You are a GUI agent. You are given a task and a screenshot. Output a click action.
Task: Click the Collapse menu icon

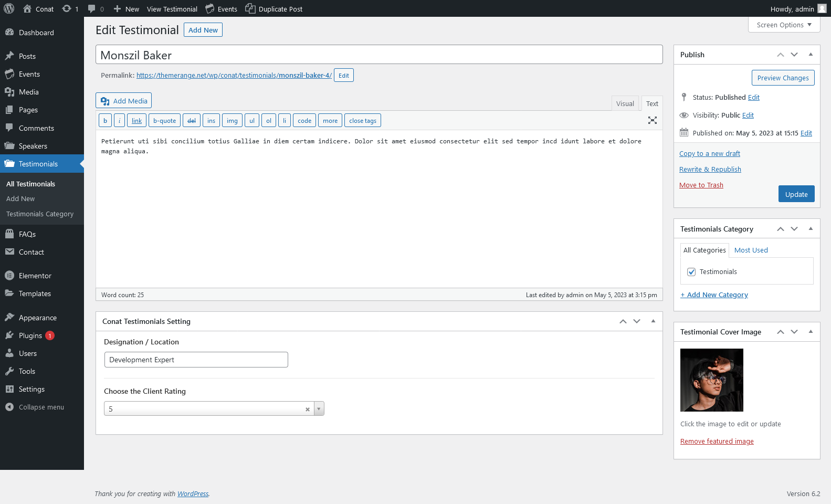9,407
